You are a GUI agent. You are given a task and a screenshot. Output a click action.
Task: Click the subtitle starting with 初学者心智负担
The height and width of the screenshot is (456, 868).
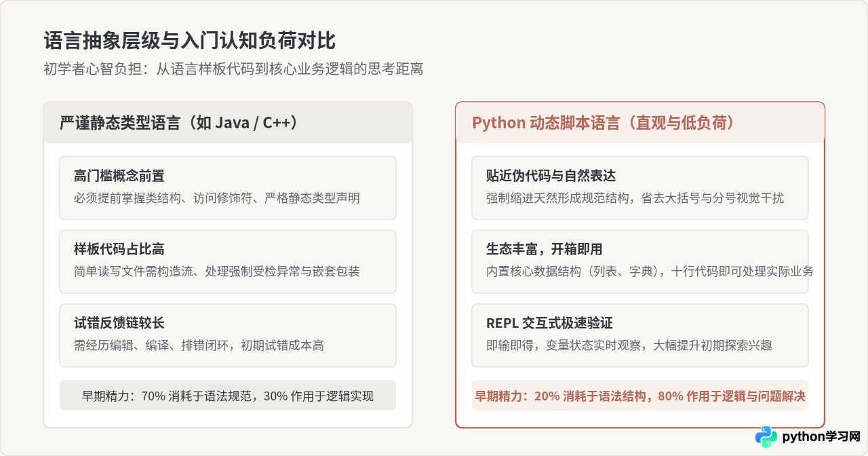pyautogui.click(x=234, y=69)
